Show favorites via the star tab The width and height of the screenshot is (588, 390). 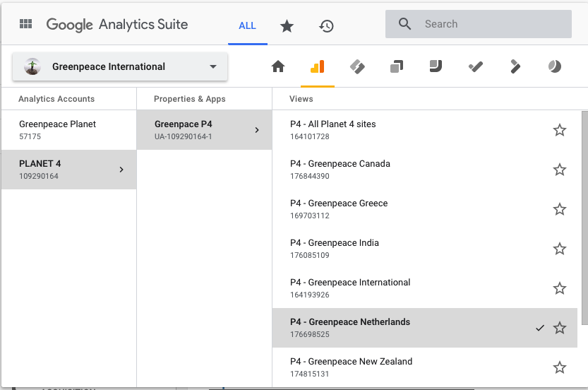(x=287, y=26)
